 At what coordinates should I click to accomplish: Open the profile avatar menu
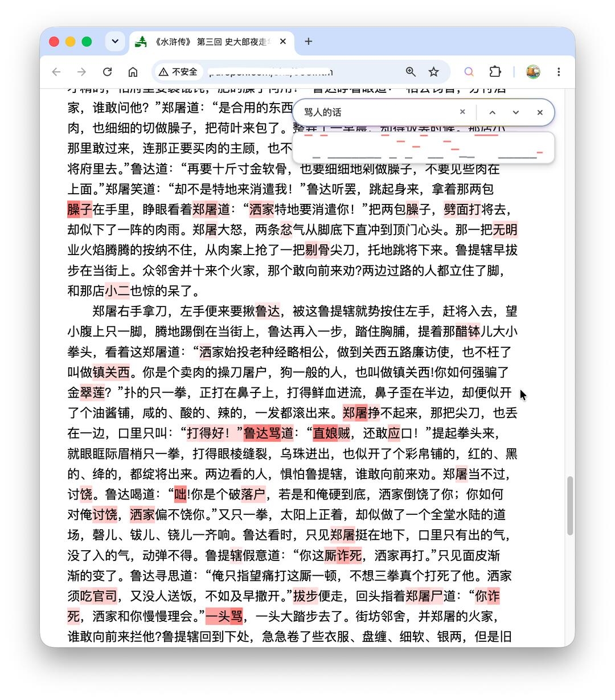pyautogui.click(x=533, y=72)
